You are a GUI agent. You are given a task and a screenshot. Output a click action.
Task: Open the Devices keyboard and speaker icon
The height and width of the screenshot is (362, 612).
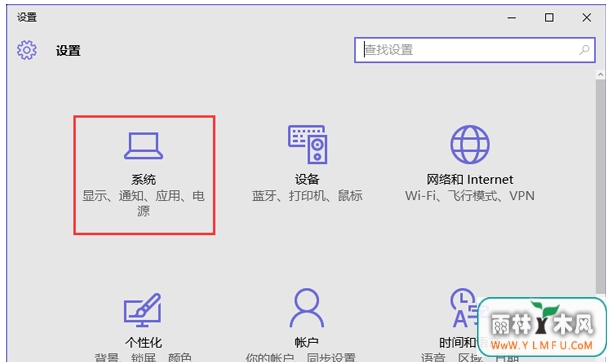pos(308,144)
